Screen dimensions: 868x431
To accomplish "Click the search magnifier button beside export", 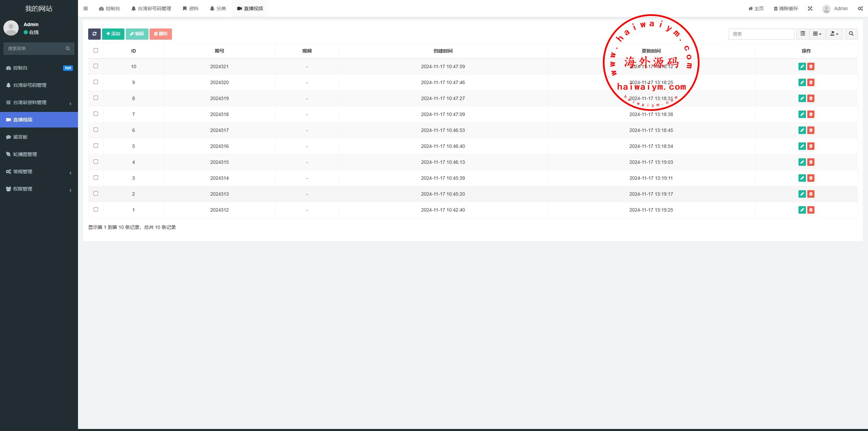I will pos(851,34).
